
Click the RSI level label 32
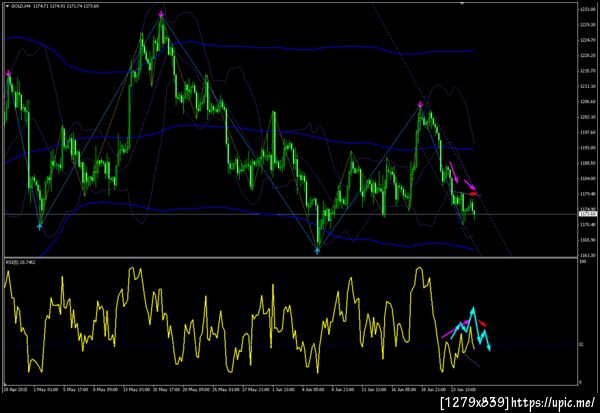point(582,344)
